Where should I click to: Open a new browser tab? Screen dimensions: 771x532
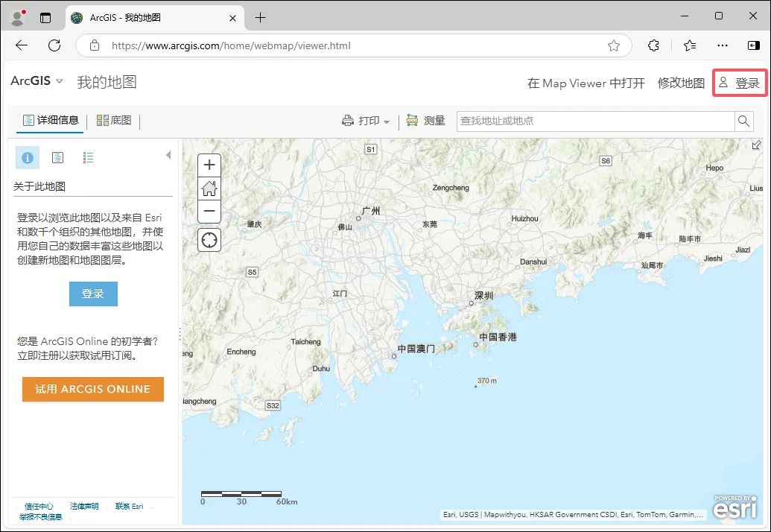(x=260, y=18)
